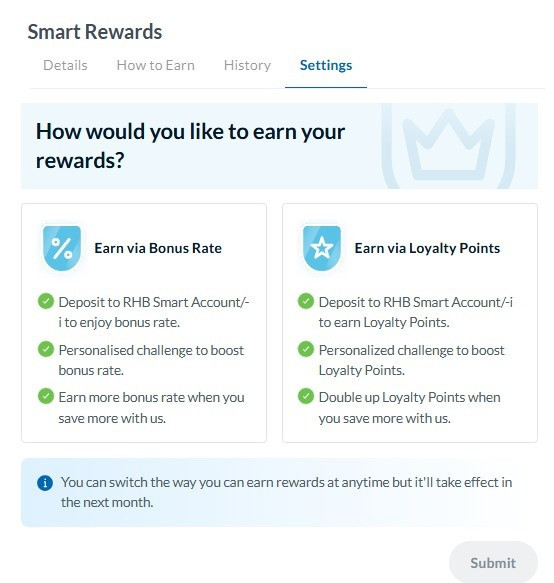Click the percent shield Bonus Rate icon
This screenshot has width=554, height=583.
pyautogui.click(x=62, y=248)
